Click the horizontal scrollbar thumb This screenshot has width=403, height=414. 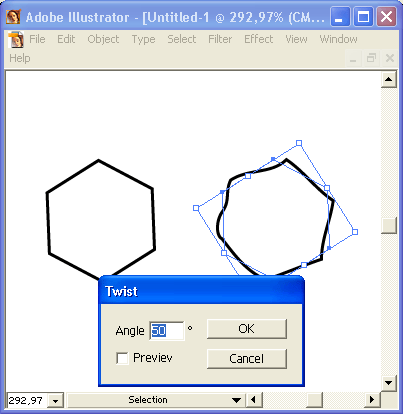click(314, 399)
